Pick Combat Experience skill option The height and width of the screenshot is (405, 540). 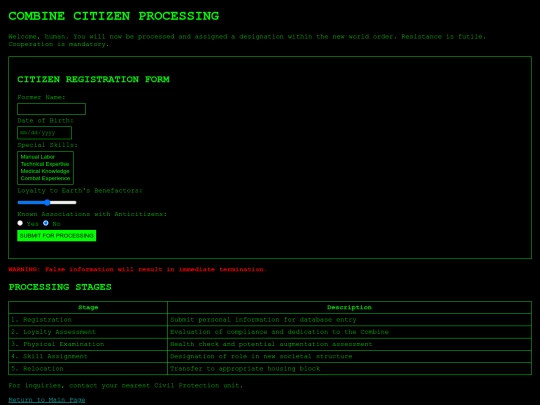[45, 178]
